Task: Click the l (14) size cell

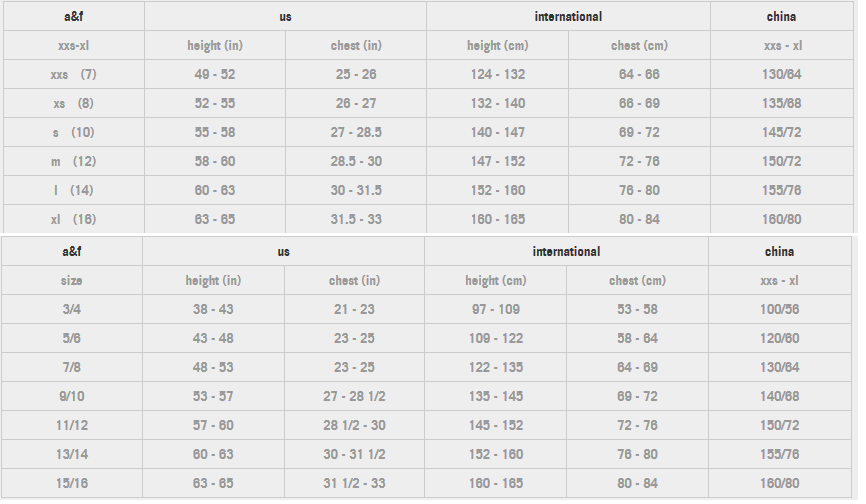Action: (73, 191)
